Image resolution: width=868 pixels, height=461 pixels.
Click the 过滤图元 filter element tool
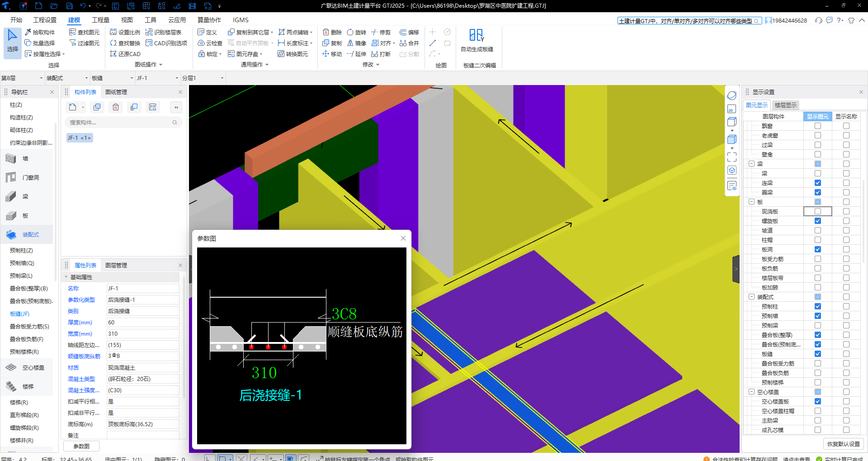(x=85, y=43)
